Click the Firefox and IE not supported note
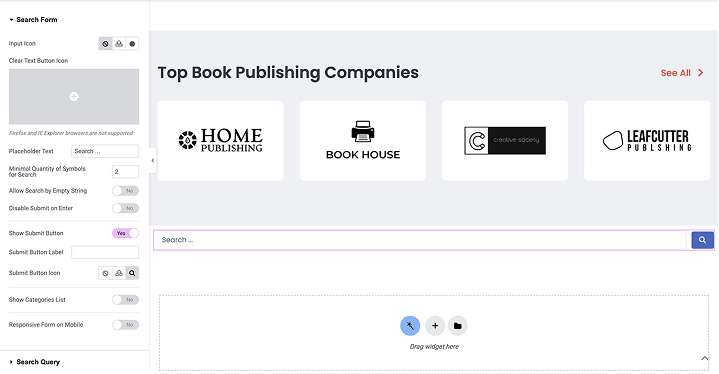This screenshot has width=719, height=374. [71, 133]
